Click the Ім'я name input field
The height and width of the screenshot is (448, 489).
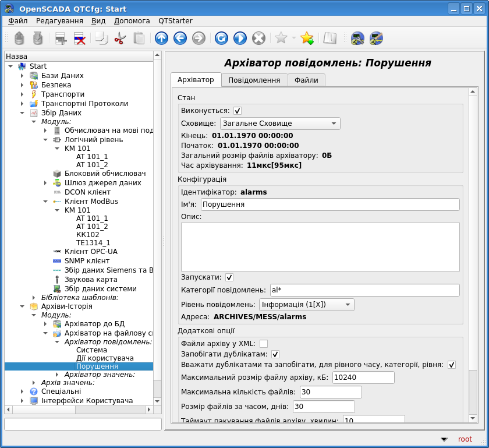point(330,204)
